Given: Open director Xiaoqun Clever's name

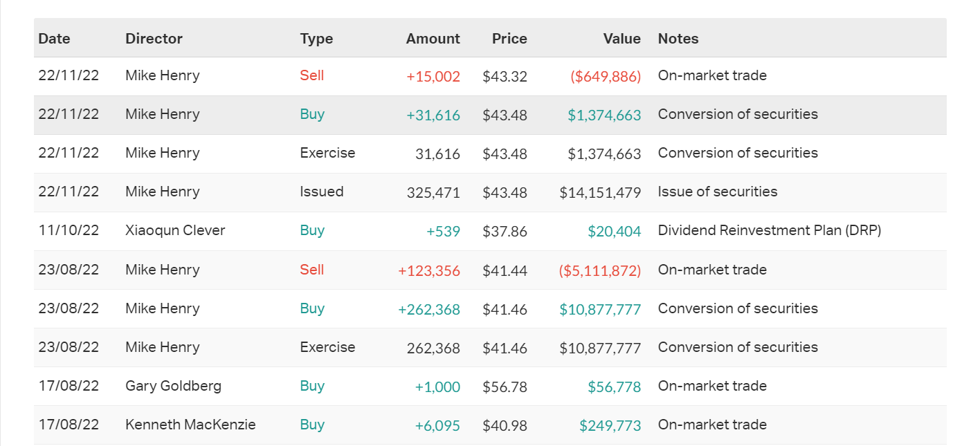Looking at the screenshot, I should point(175,230).
